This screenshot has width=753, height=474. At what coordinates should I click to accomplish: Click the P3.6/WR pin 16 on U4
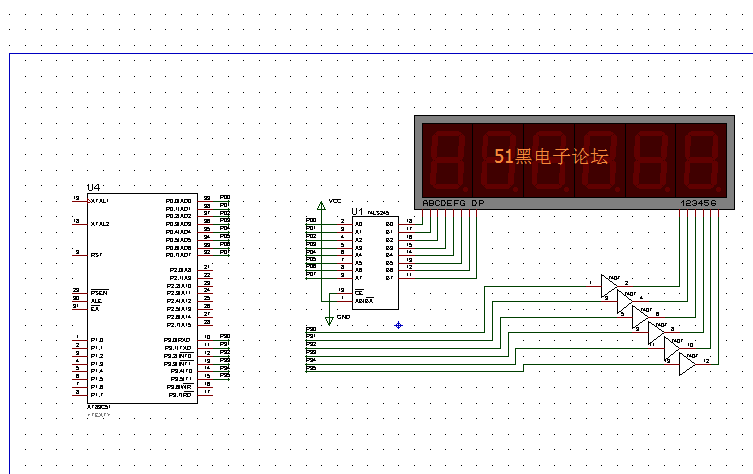205,387
